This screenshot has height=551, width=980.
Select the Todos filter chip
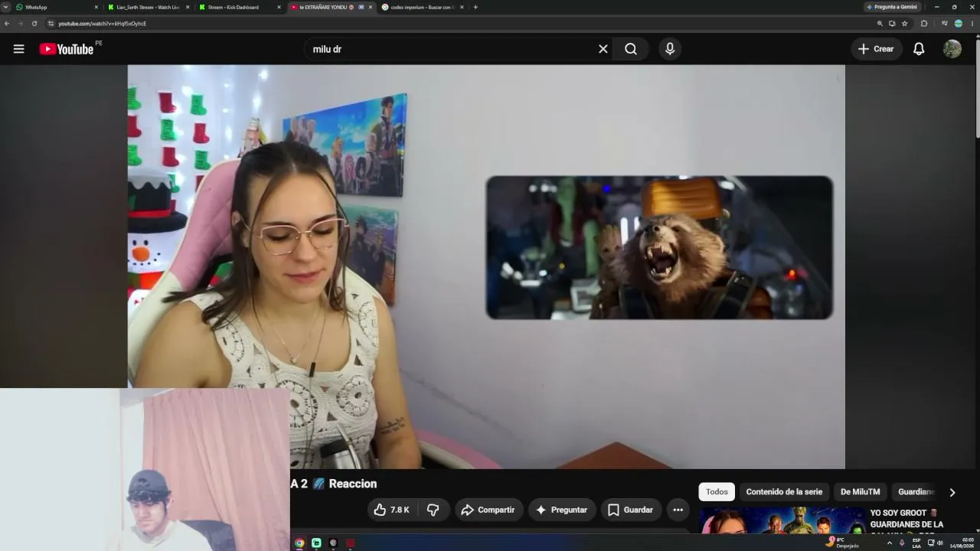coord(717,492)
